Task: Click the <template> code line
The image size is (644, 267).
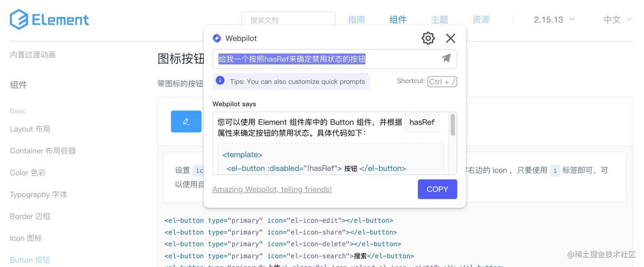Action: click(x=242, y=155)
